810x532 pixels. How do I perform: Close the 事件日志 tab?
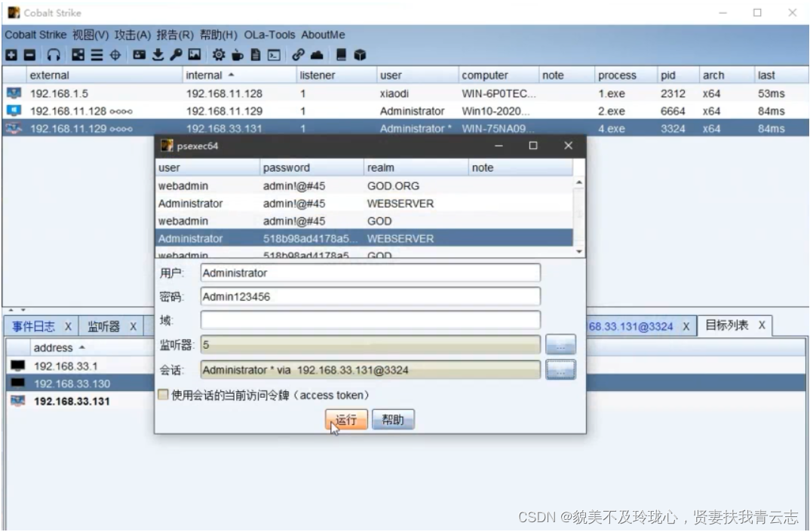click(x=68, y=326)
